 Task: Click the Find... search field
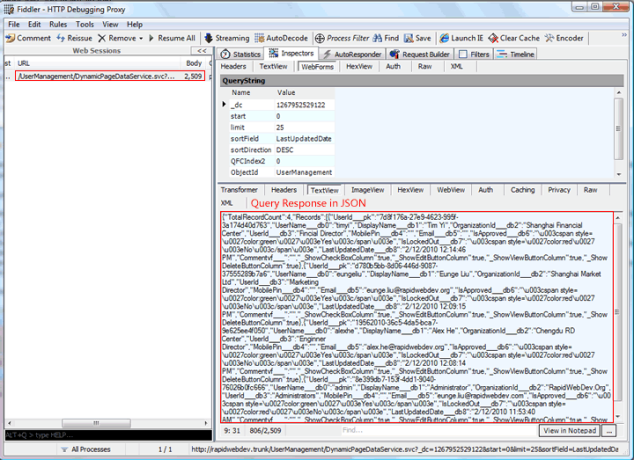(x=439, y=430)
